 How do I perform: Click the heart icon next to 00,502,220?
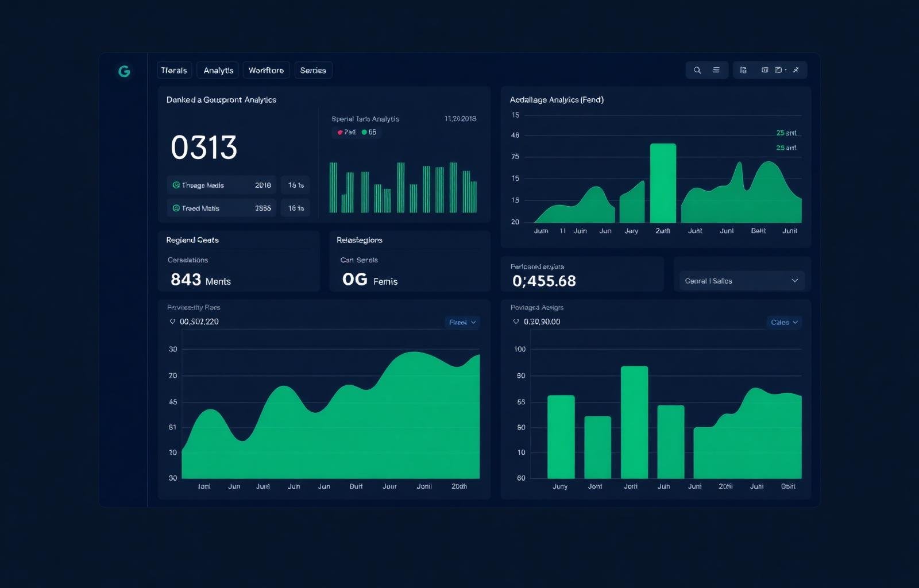tap(172, 322)
